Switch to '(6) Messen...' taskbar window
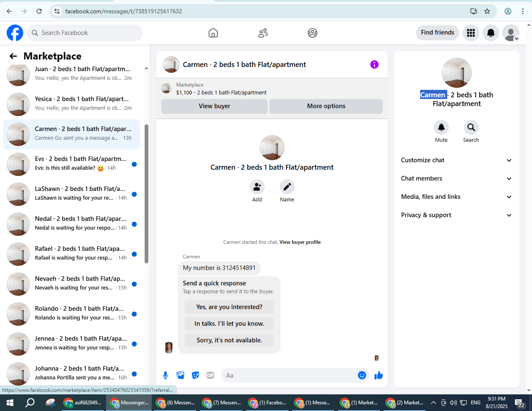The image size is (532, 411). [175, 403]
